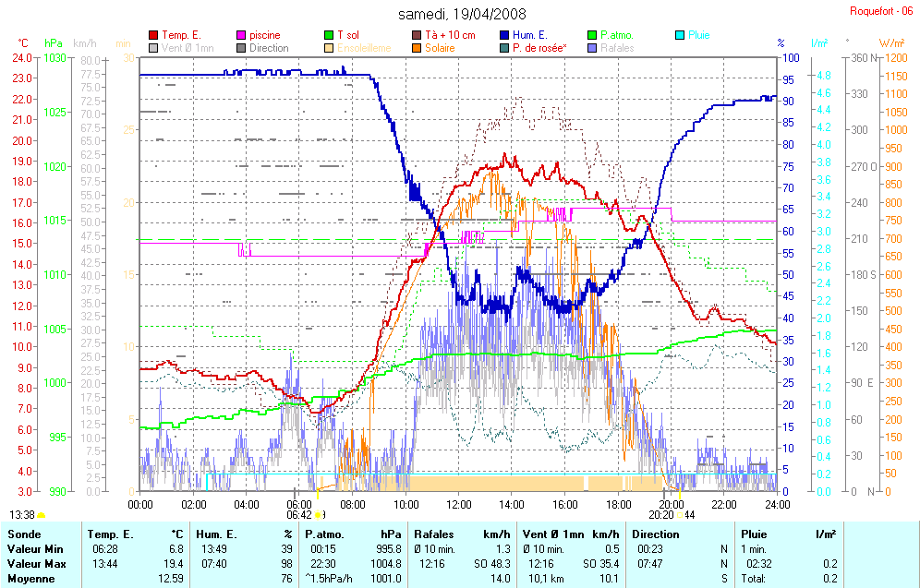Screen dimensions: 920x588
Task: Click the chart title 'samedi, 19/04/2008'
Action: pyautogui.click(x=463, y=14)
